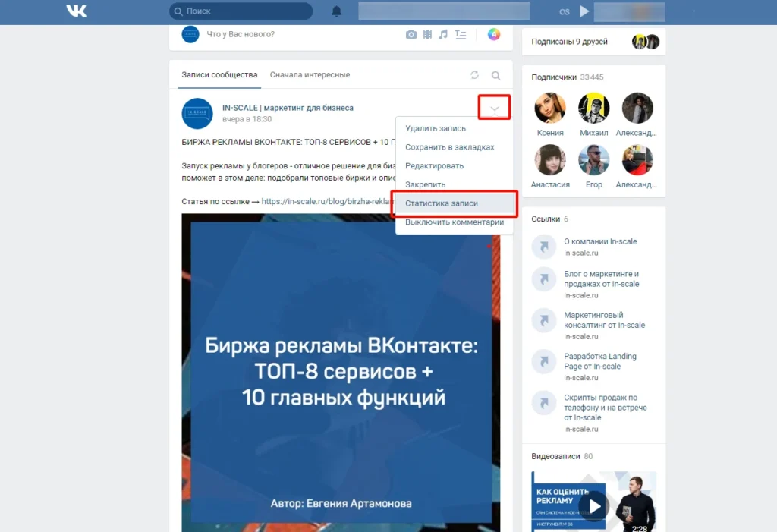
Task: Click arrow icon beside О компании In-scale
Action: tap(544, 247)
